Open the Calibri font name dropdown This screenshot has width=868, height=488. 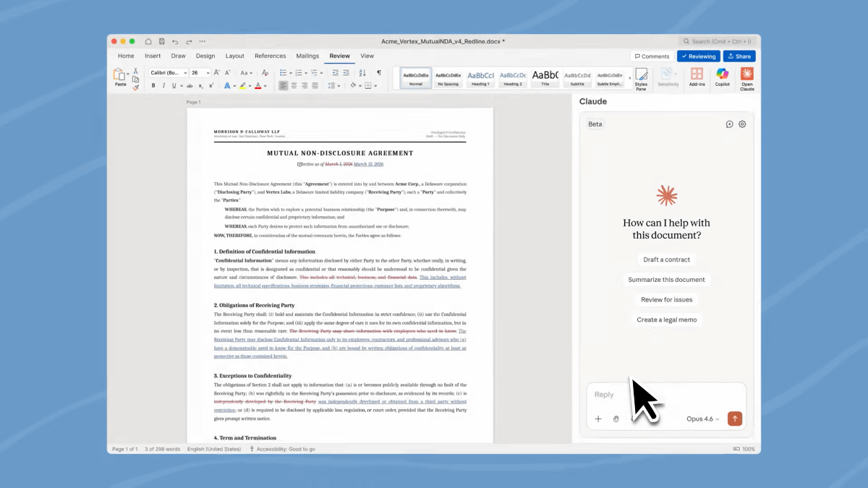[185, 73]
